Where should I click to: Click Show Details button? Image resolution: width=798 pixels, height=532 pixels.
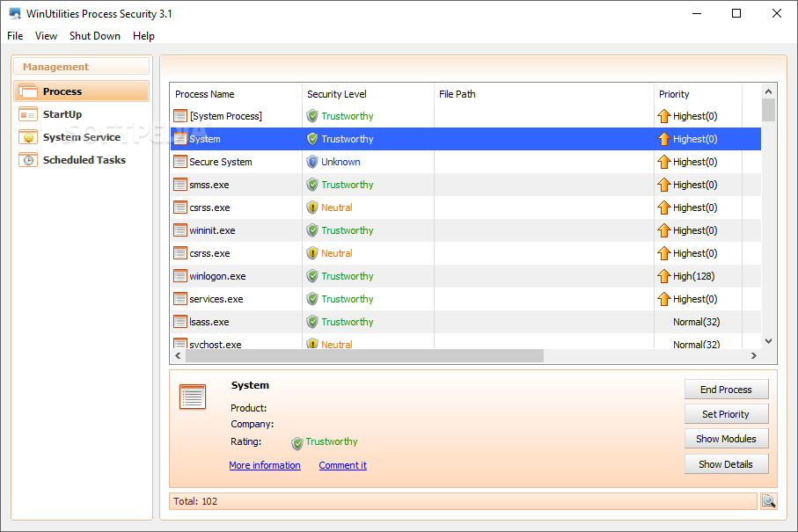click(x=726, y=464)
